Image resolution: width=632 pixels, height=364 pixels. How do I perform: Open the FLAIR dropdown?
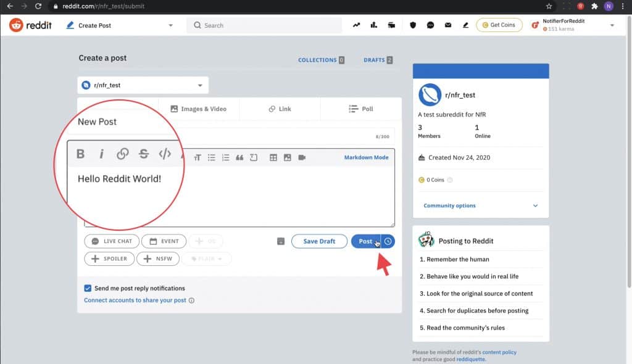[x=206, y=259]
